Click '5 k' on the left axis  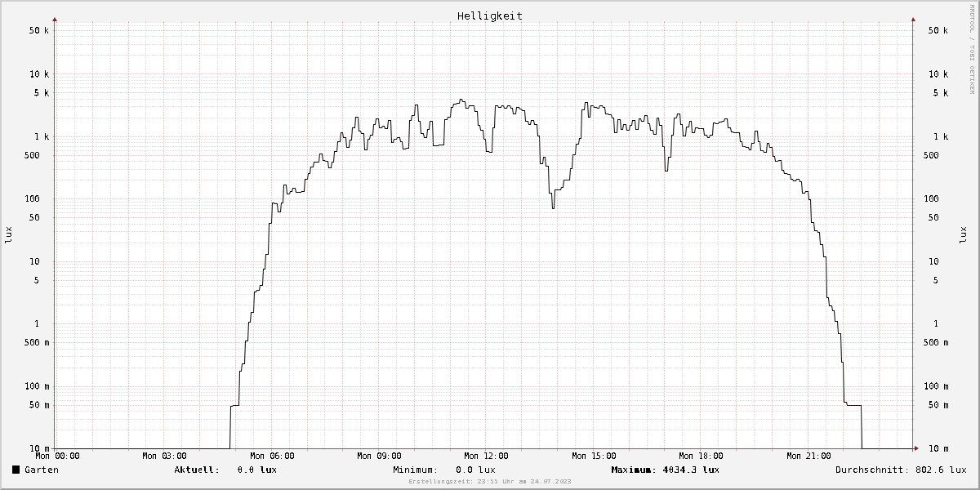tap(42, 93)
